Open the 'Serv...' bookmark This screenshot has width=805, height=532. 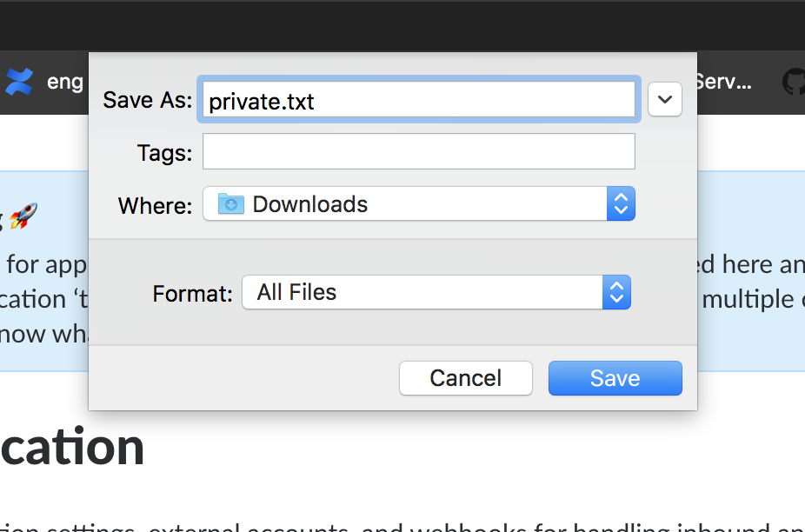click(723, 83)
